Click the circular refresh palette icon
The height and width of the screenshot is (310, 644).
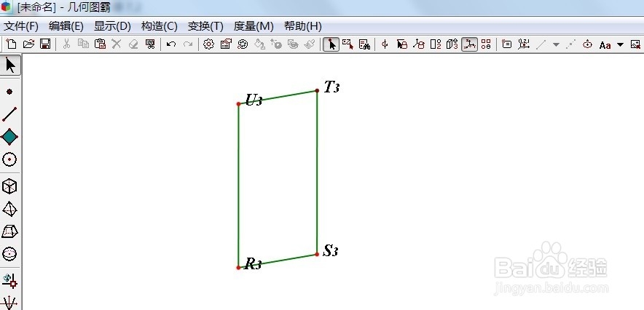[x=243, y=44]
